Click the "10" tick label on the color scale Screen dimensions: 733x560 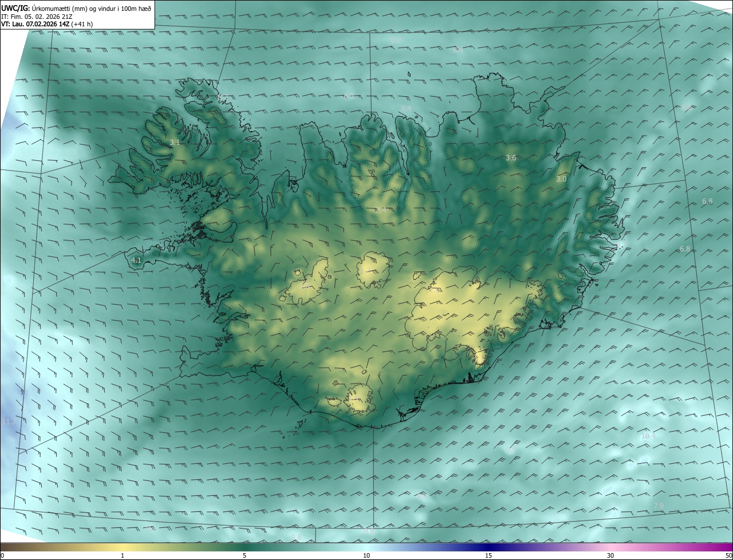tap(366, 555)
